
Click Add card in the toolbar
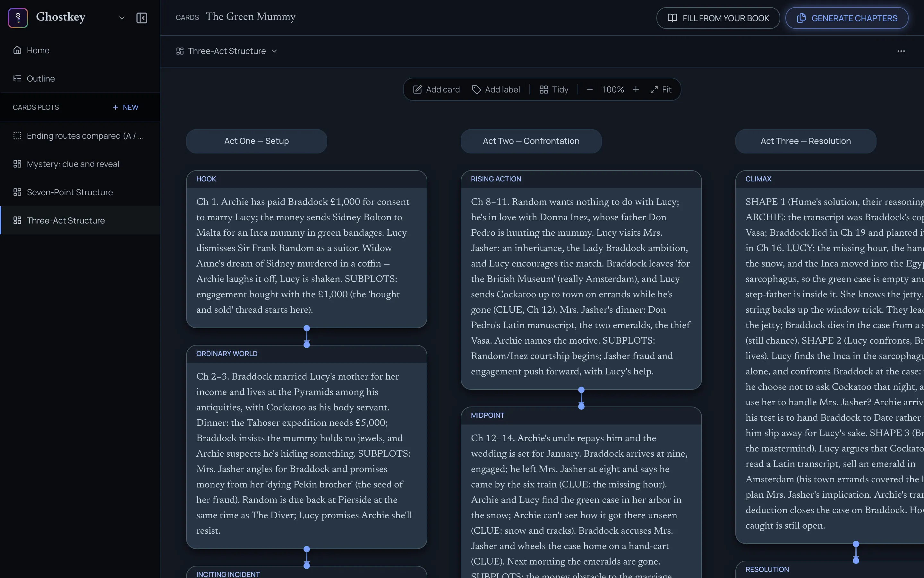pos(436,90)
